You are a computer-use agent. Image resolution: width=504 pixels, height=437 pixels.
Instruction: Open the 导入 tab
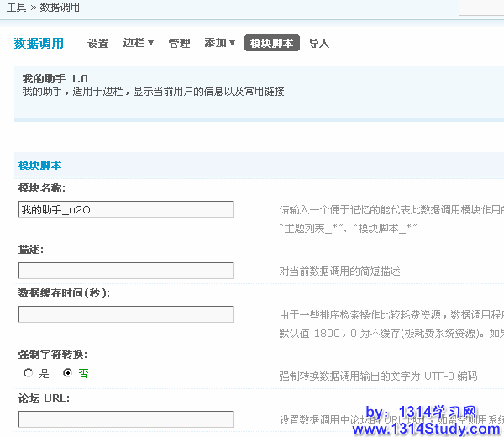click(318, 44)
